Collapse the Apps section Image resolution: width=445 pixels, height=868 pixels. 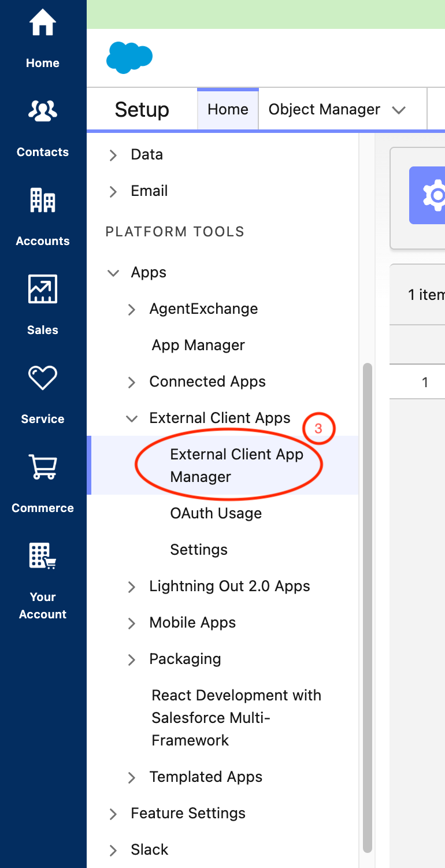(x=113, y=273)
